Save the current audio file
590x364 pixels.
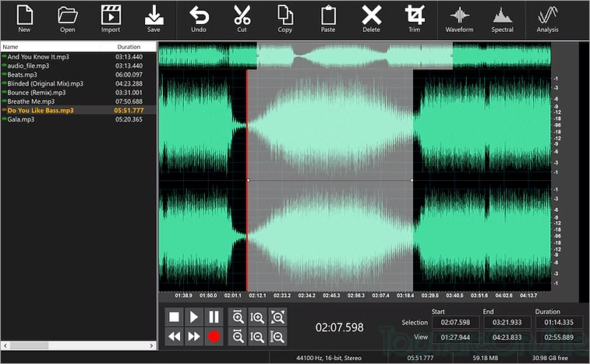[154, 19]
